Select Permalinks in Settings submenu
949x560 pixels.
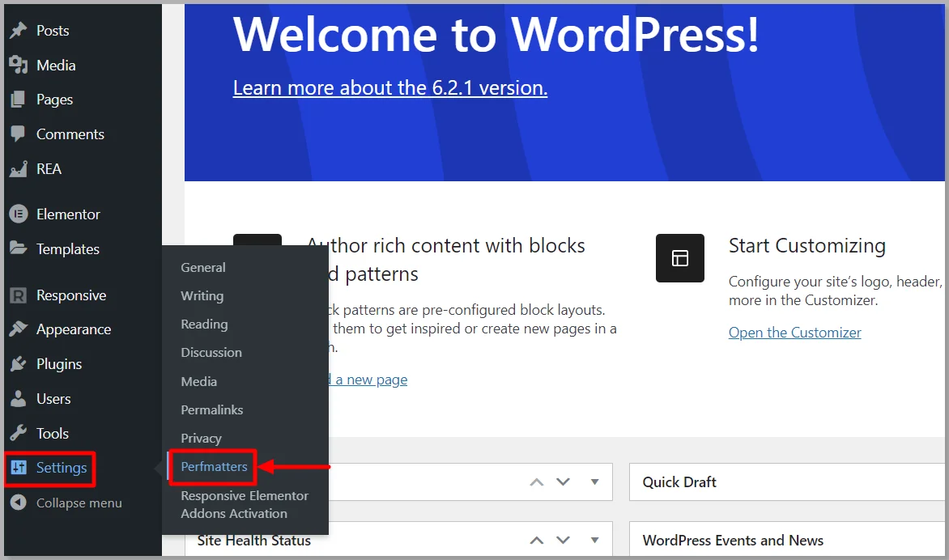(x=212, y=409)
